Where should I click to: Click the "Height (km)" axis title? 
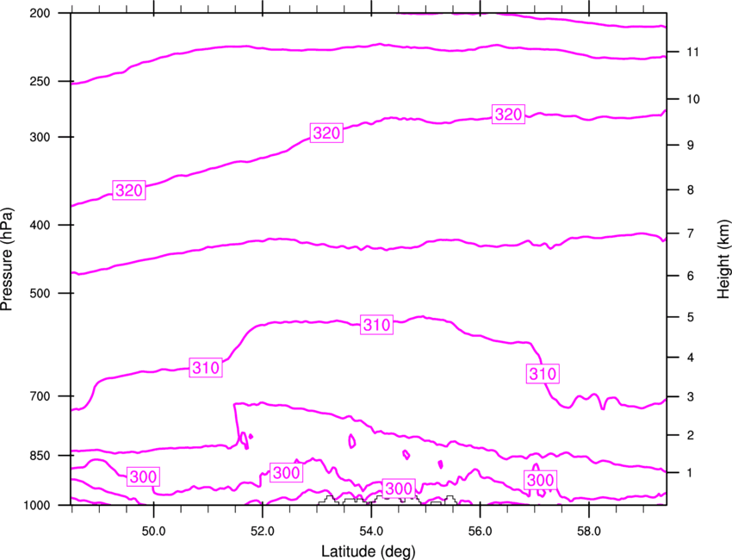click(x=723, y=258)
